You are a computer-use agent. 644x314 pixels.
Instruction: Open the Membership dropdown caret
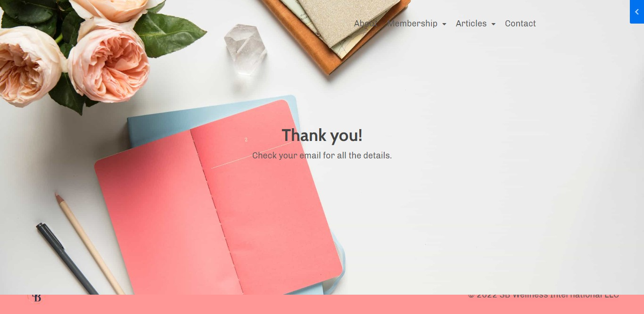tap(444, 24)
